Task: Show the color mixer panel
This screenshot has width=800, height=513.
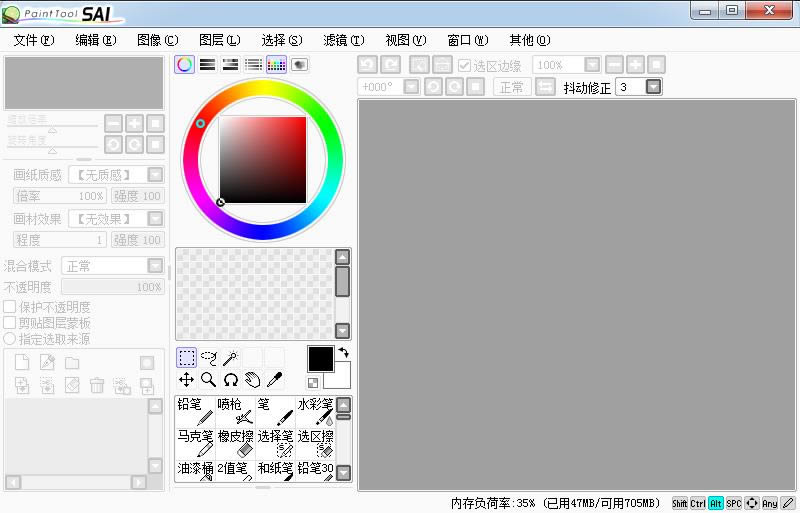Action: coord(254,65)
